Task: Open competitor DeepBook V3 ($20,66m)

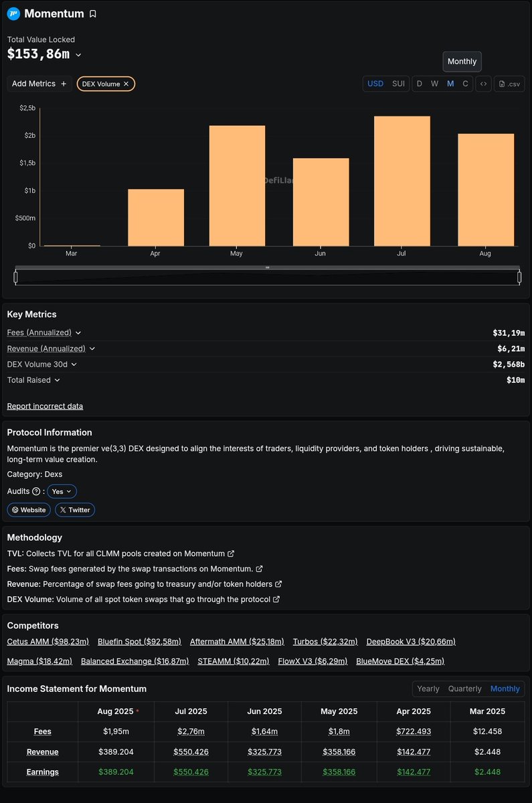Action: [411, 642]
